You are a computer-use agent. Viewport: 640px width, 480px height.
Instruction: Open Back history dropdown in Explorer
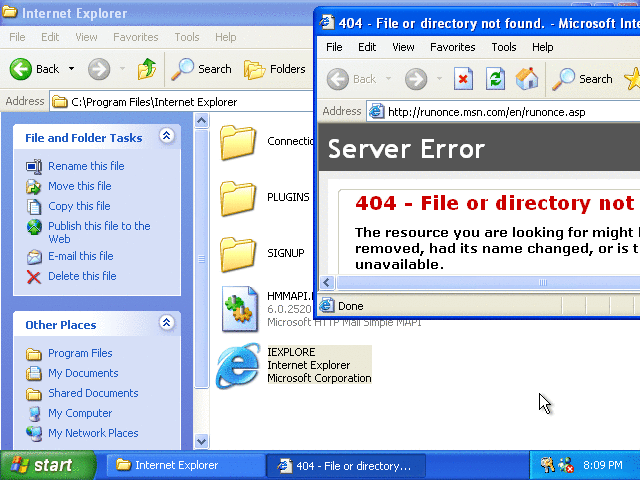tap(71, 69)
